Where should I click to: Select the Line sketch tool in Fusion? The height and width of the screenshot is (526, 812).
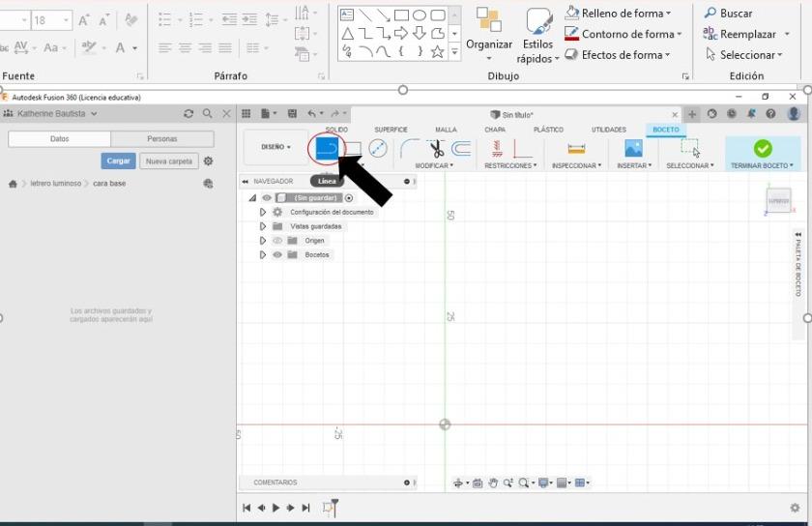[327, 149]
